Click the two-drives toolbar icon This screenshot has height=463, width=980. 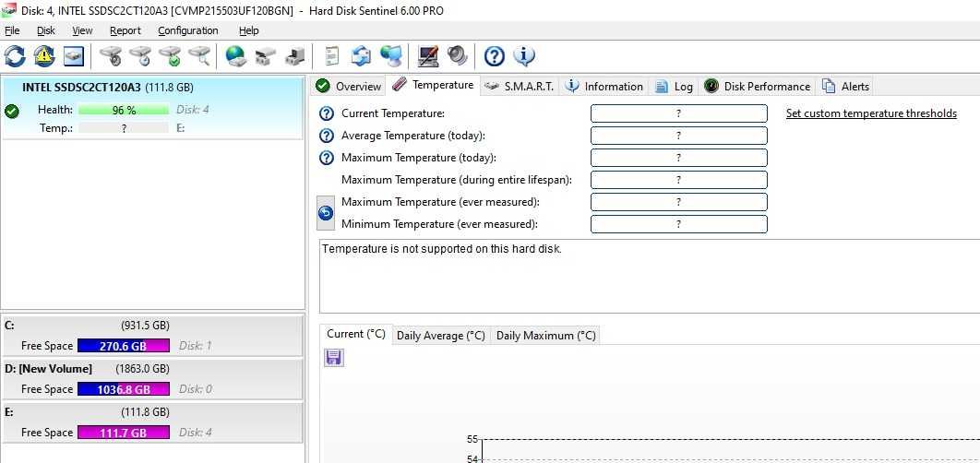click(265, 56)
